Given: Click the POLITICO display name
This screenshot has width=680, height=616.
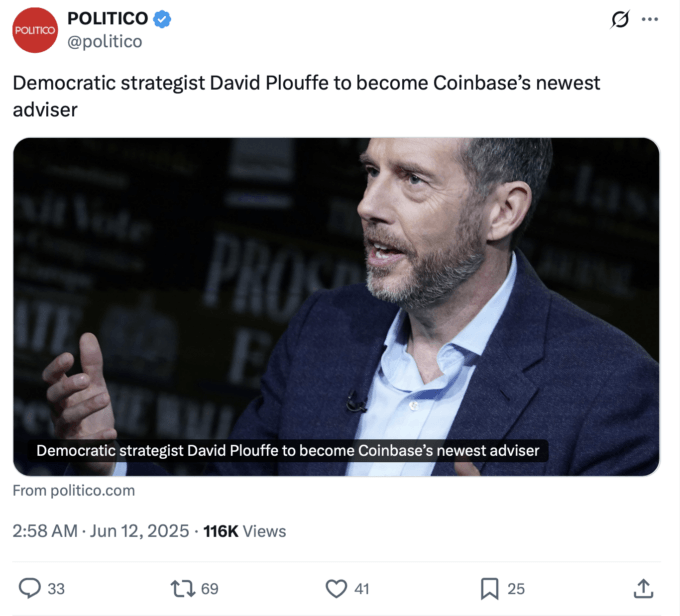Looking at the screenshot, I should pos(108,19).
